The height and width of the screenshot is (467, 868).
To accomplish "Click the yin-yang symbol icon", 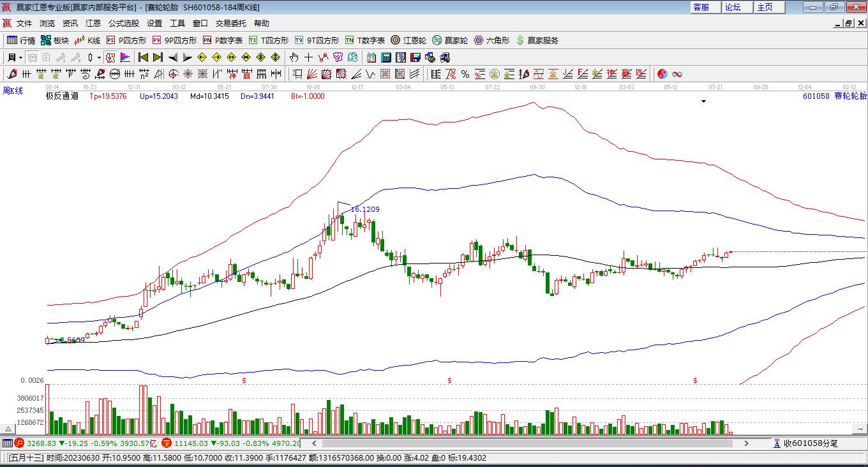I will click(x=662, y=75).
